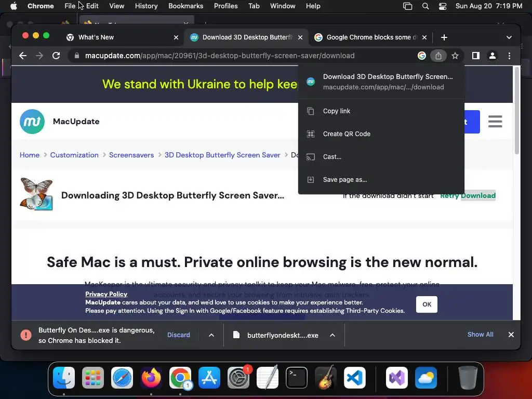532x399 pixels.
Task: Click the address bar URL
Action: click(220, 56)
